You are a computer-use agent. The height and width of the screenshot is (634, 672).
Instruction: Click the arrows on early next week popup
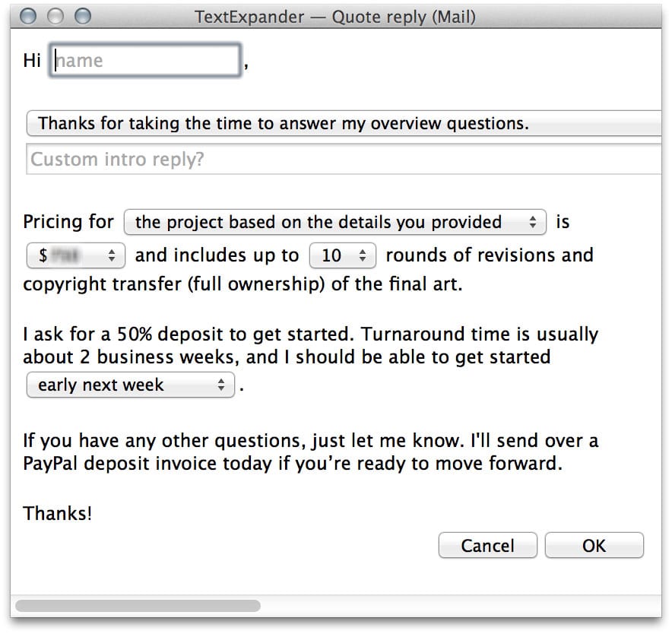[221, 385]
